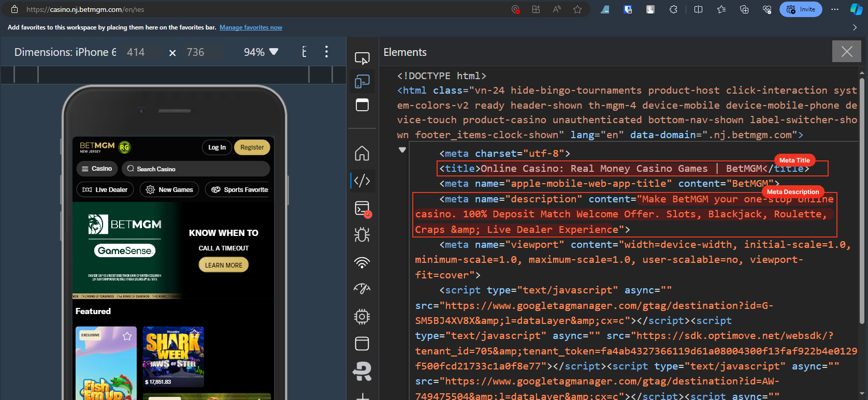868x400 pixels.
Task: Open the Copilot sidebar
Action: pos(857,9)
